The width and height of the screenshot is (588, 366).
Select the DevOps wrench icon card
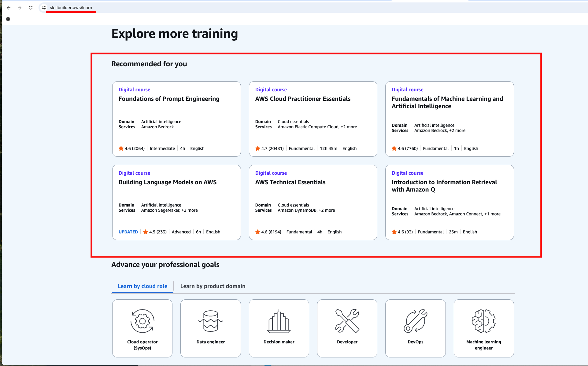[415, 328]
